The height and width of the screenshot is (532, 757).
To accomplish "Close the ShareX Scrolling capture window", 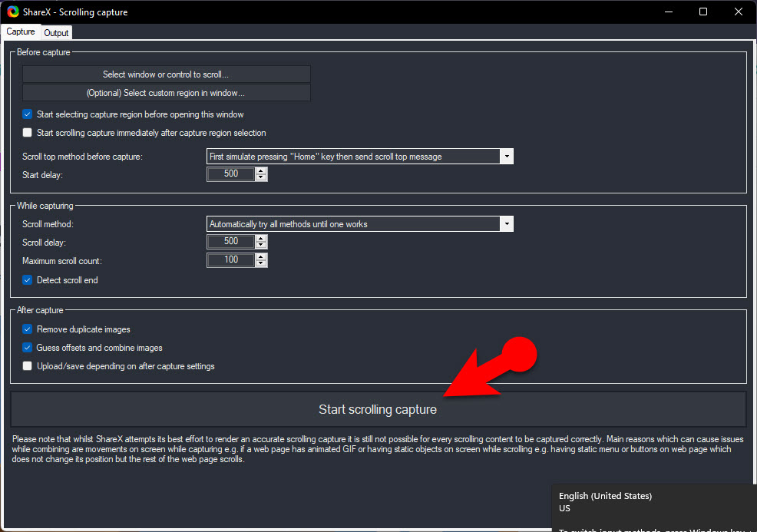I will 738,12.
